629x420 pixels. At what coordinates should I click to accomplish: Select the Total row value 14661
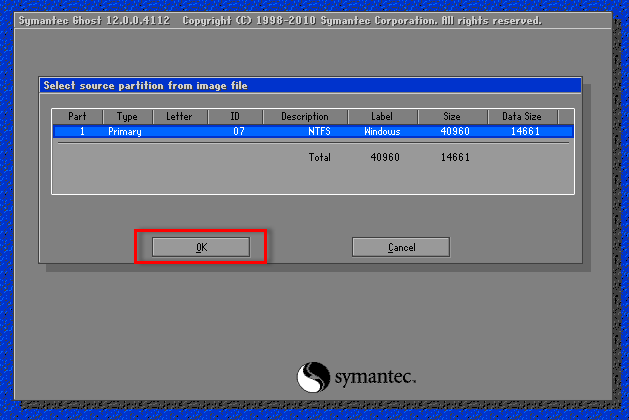(x=455, y=157)
